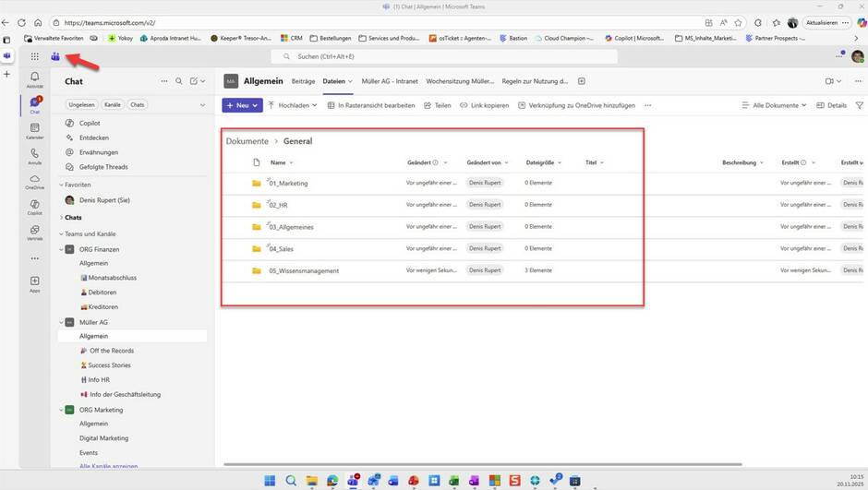Open the Viva Engage icon in rail
The height and width of the screenshot is (490, 868).
(x=34, y=233)
